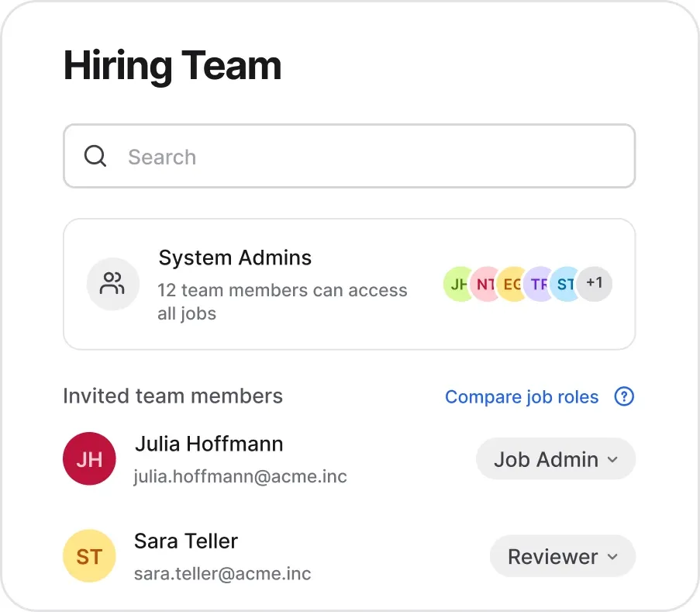Click the 12 team members description text
Viewport: 700px width, 612px height.
click(282, 302)
